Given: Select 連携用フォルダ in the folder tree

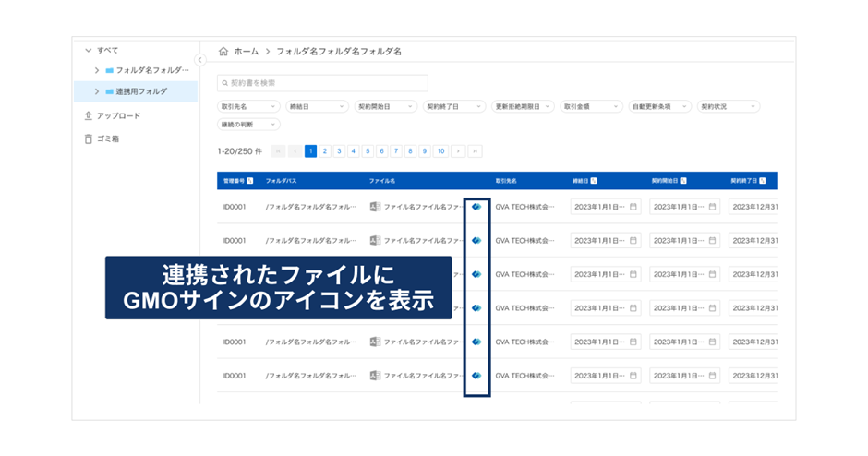Looking at the screenshot, I should coord(136,91).
